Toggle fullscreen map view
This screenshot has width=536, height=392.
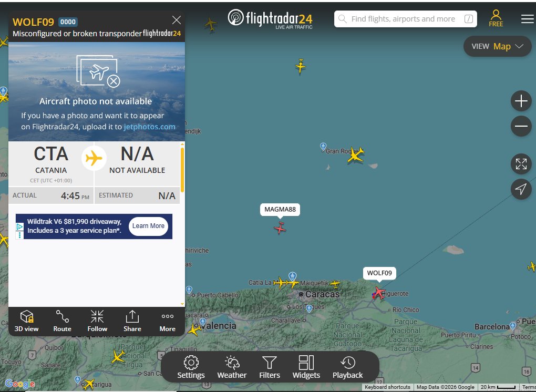[x=521, y=164]
